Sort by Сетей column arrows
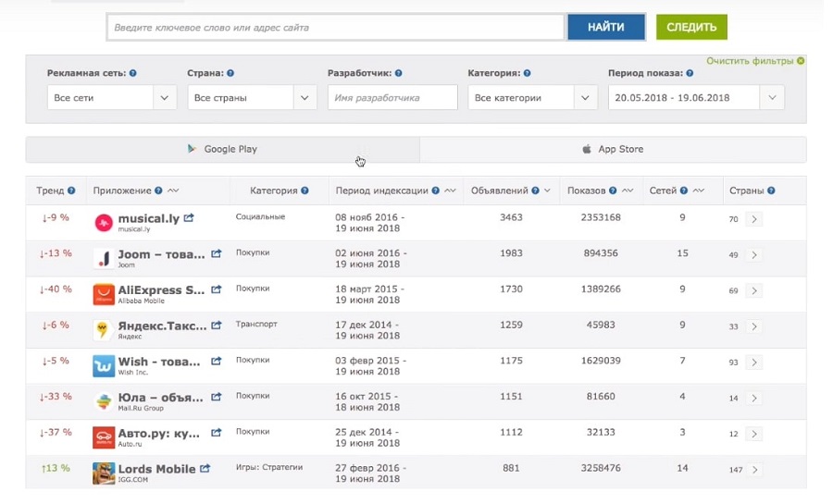Screen dimensions: 833x504 point(699,191)
